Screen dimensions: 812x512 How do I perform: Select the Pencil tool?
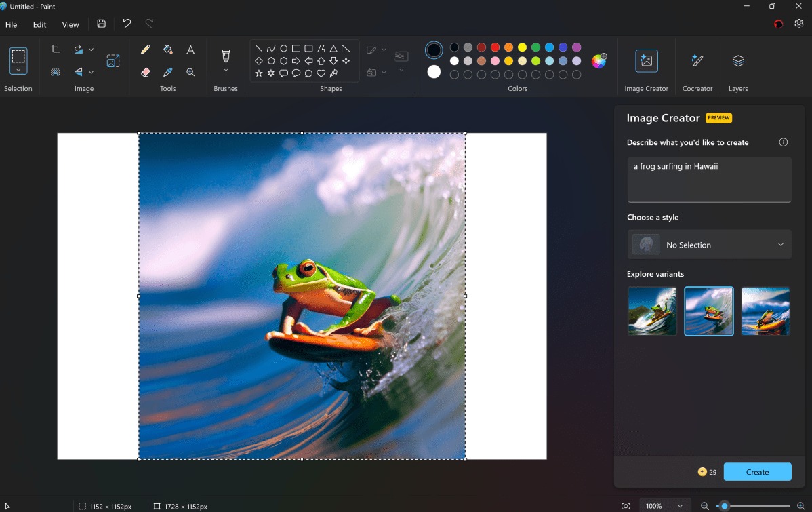[145, 50]
